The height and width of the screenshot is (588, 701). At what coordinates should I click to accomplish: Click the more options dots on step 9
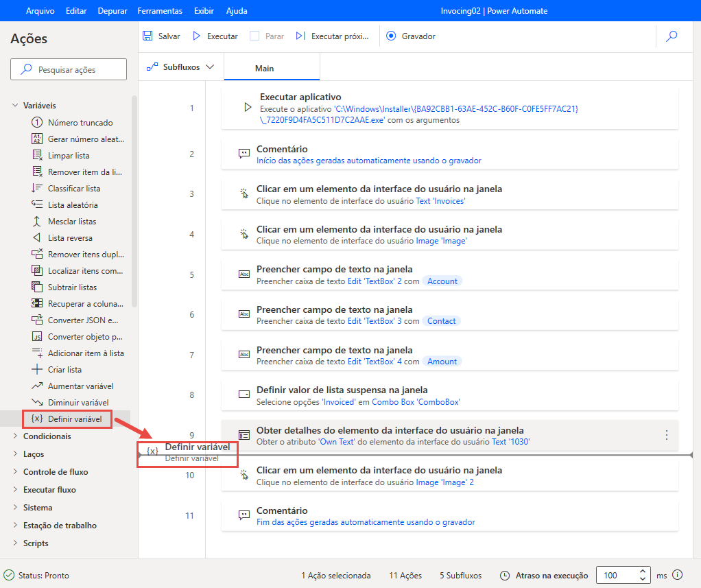tap(667, 435)
